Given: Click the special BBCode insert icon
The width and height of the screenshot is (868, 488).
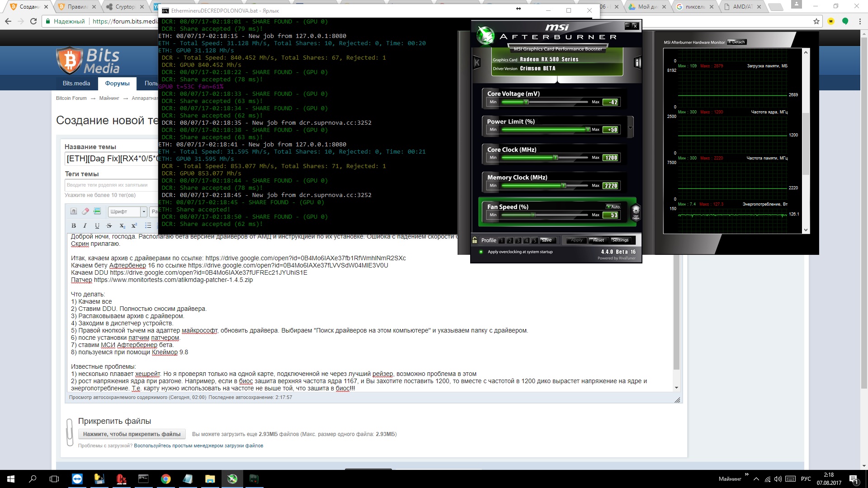Looking at the screenshot, I should click(x=97, y=211).
